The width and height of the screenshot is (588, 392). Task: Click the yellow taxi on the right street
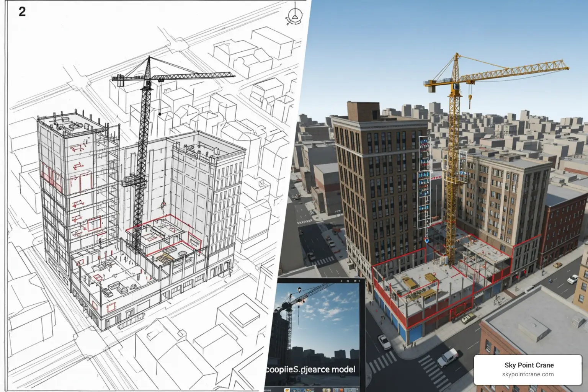[x=557, y=265]
